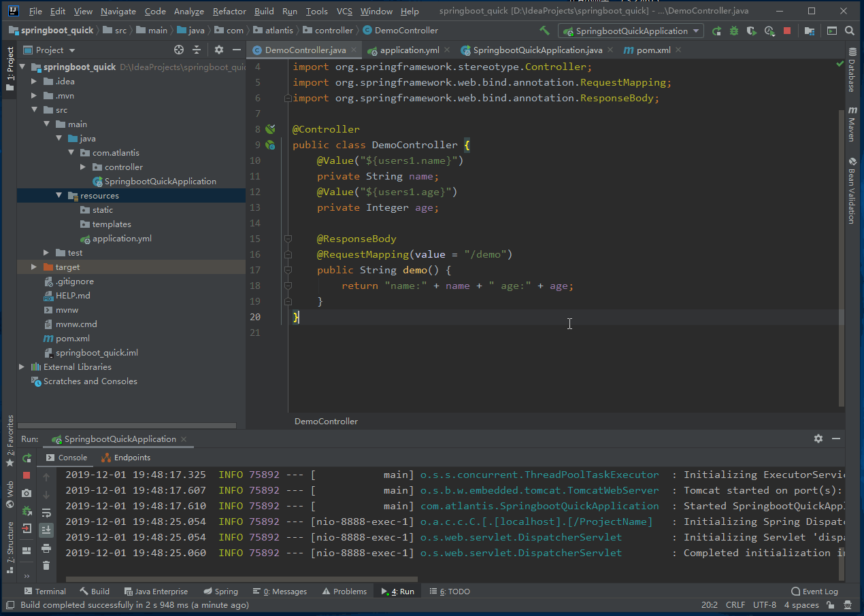Click the thread dump camera icon

tap(27, 493)
